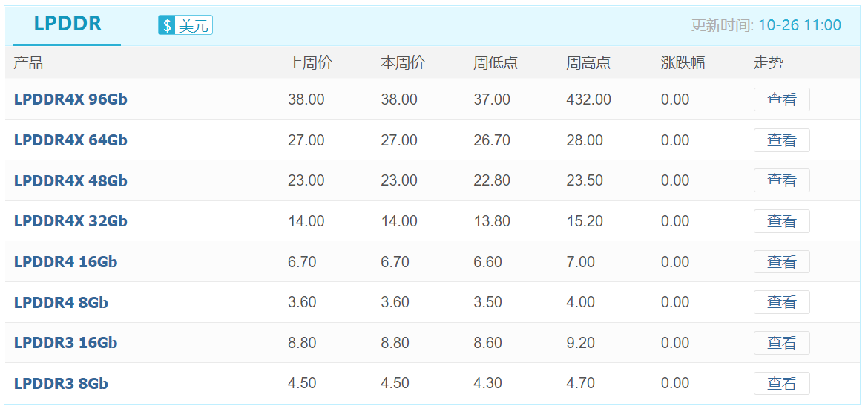Show trend chart for LPDDR4 8Gb
The width and height of the screenshot is (868, 409).
[x=782, y=303]
